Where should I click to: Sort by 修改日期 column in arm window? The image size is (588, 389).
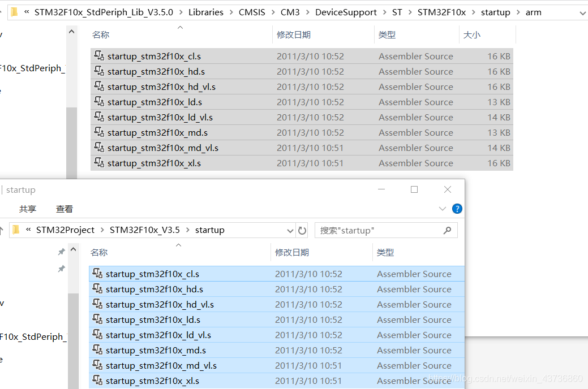294,35
